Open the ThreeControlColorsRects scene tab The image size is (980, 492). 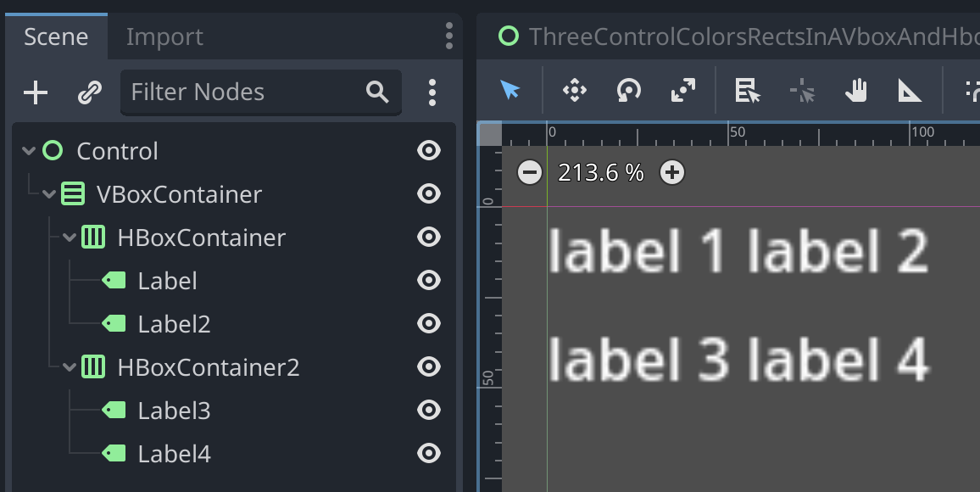738,36
